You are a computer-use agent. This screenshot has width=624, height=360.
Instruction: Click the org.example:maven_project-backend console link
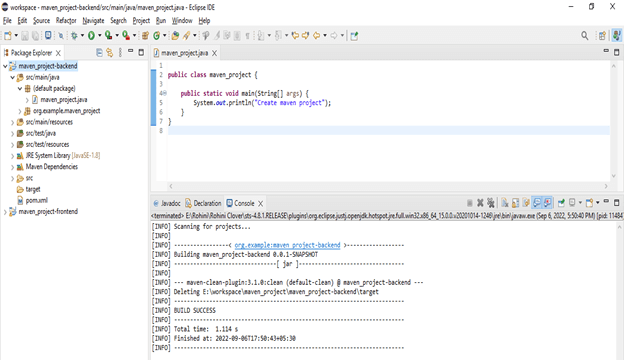pyautogui.click(x=287, y=245)
